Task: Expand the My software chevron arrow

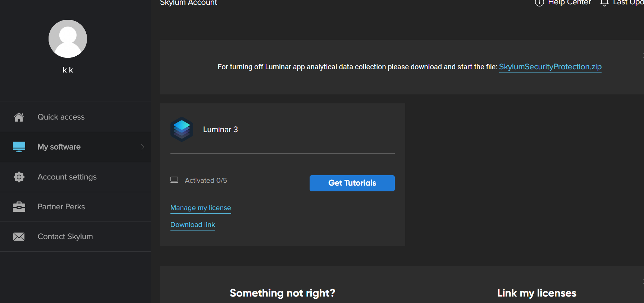Action: (143, 147)
